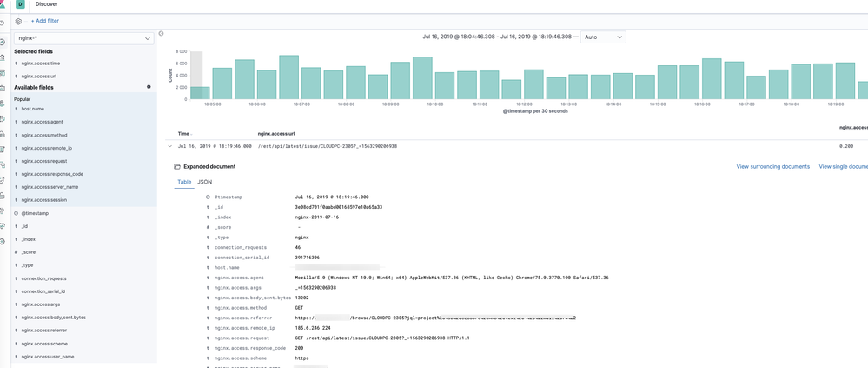Click connection_serial_id value 391716306
868x368 pixels.
tap(308, 258)
